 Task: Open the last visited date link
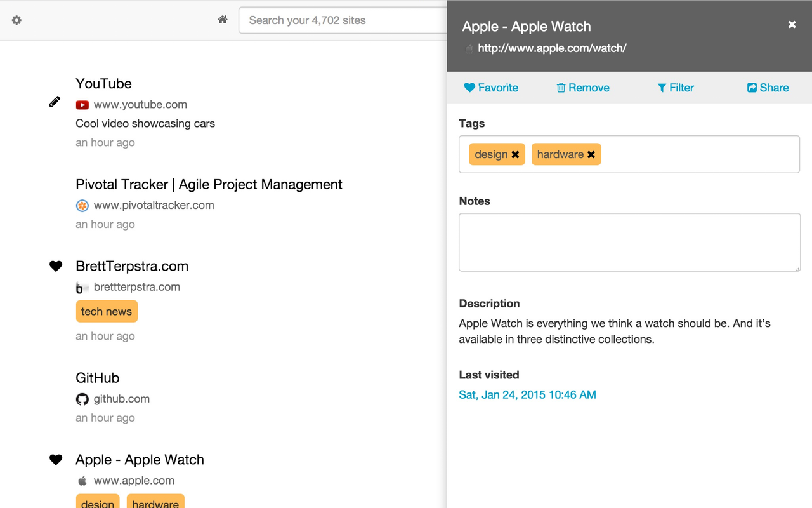tap(527, 394)
